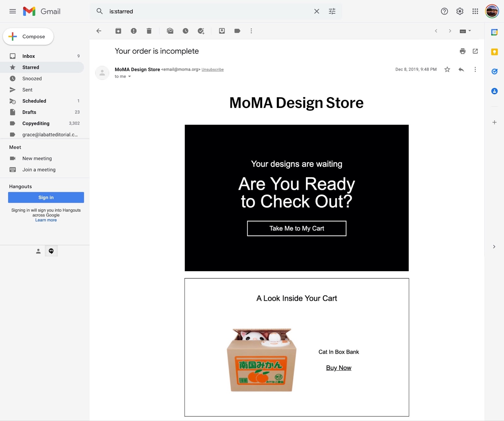This screenshot has width=504, height=421.
Task: Open the Scheduled folder
Action: pyautogui.click(x=42, y=101)
